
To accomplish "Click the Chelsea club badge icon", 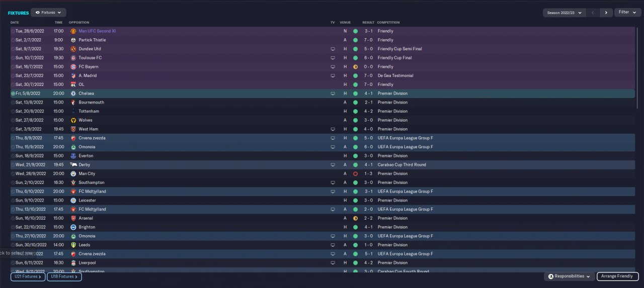I will click(x=73, y=93).
